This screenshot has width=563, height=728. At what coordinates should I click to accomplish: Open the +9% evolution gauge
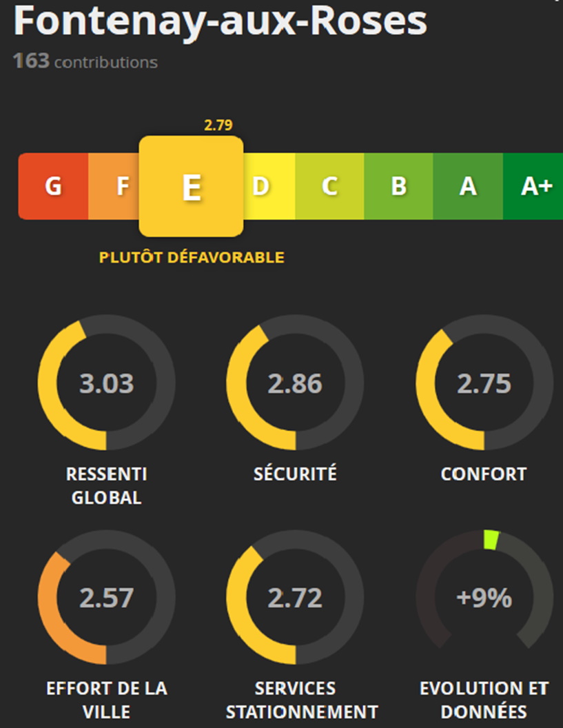click(484, 598)
